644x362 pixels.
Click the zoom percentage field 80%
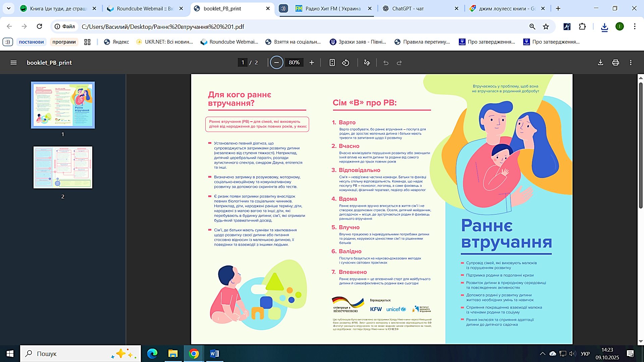click(294, 63)
